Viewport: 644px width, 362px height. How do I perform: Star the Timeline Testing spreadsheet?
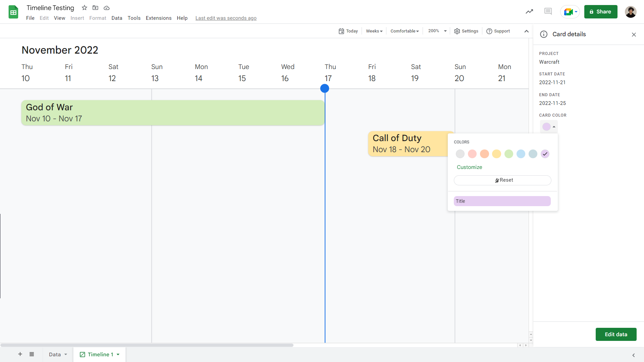(x=84, y=8)
